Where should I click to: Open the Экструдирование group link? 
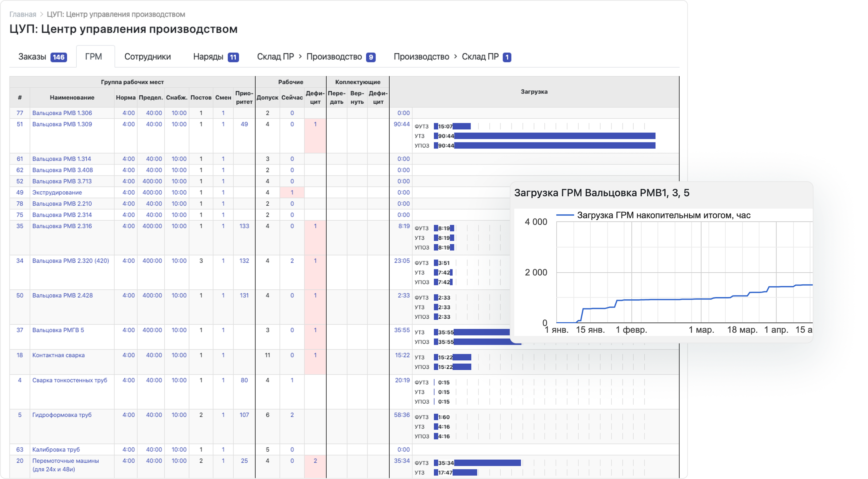tap(57, 192)
